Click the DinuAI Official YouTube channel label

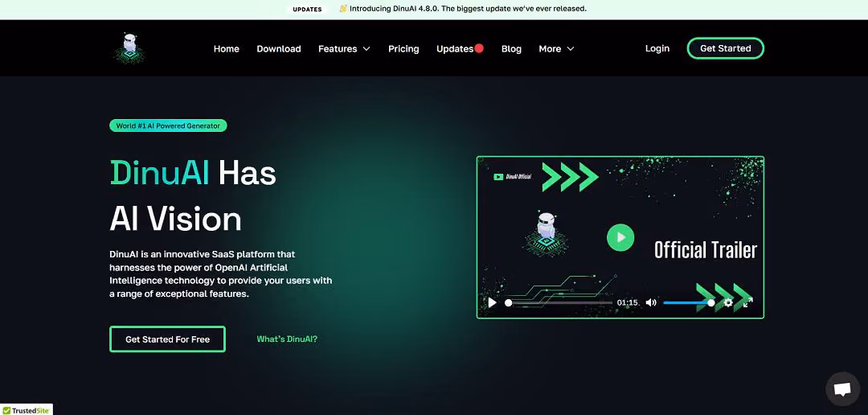[513, 177]
